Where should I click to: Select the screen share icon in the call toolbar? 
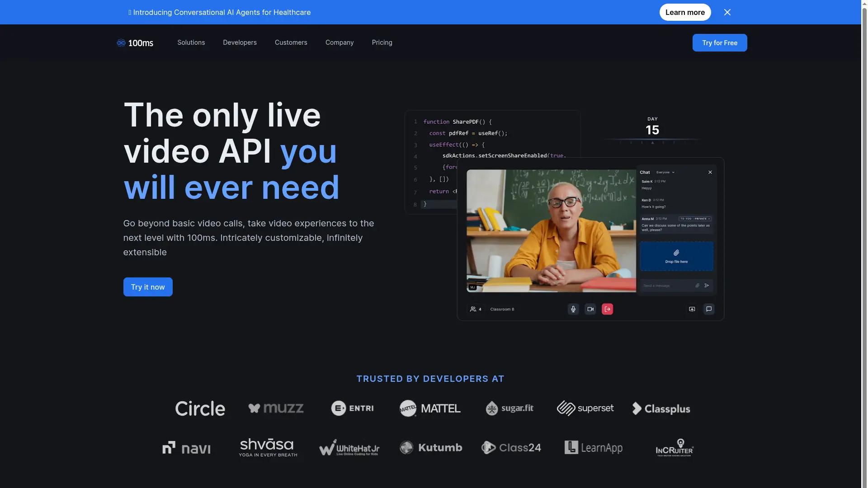[692, 309]
